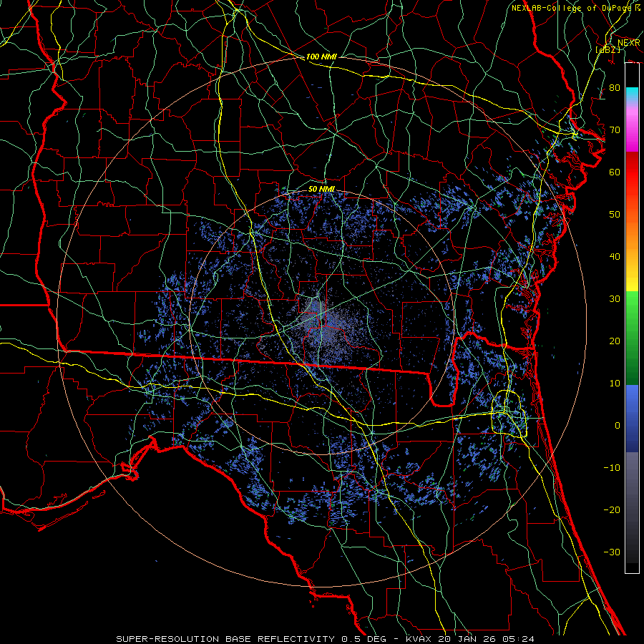Click the red 60 dBZ band of the color bar
The height and width of the screenshot is (644, 644).
tap(632, 172)
